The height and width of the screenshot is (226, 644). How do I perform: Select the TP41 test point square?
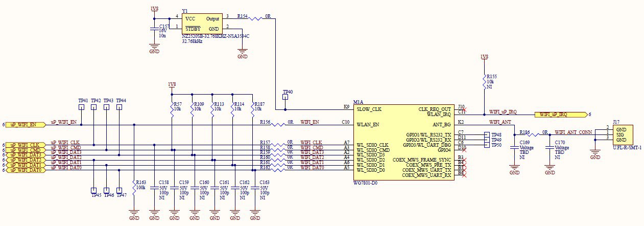click(x=81, y=107)
